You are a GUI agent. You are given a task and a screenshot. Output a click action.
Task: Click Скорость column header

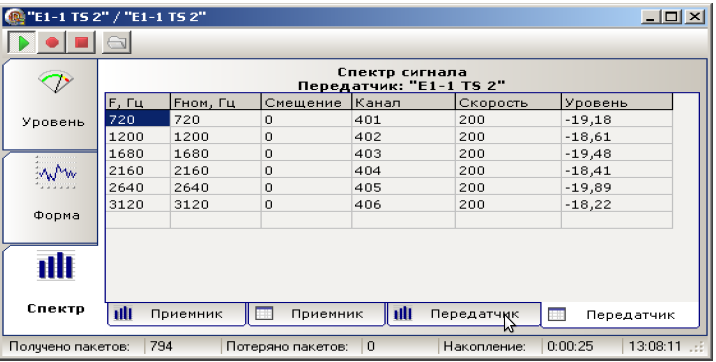pyautogui.click(x=508, y=102)
